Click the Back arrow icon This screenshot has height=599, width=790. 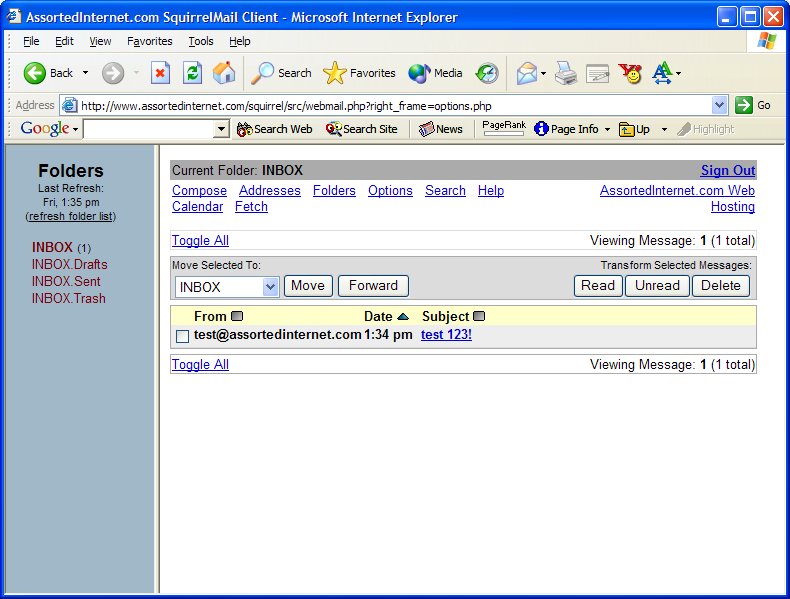(34, 73)
